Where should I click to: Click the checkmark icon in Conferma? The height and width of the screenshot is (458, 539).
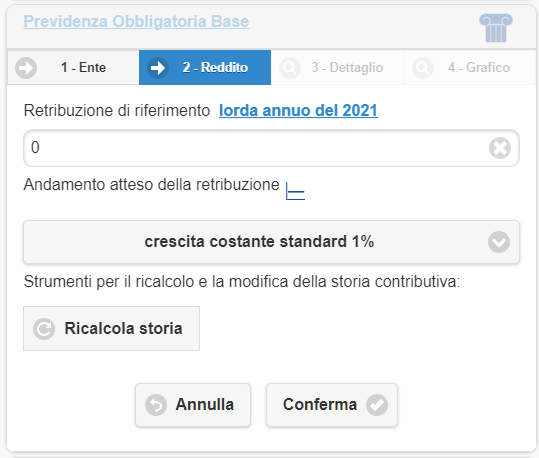click(x=377, y=405)
